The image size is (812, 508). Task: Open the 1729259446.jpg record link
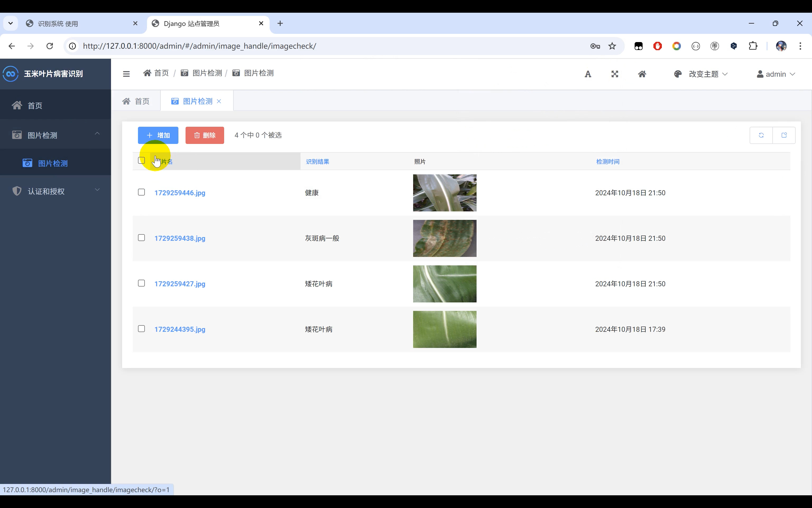(x=180, y=193)
